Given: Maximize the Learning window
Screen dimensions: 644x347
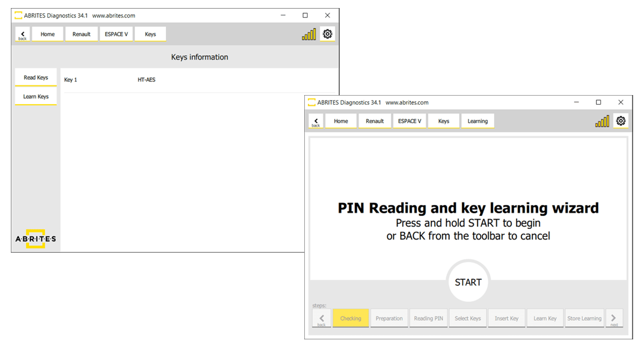Looking at the screenshot, I should point(599,102).
